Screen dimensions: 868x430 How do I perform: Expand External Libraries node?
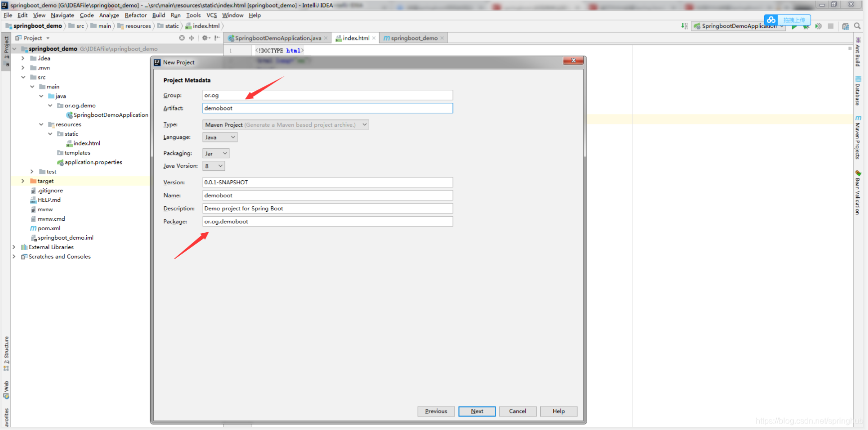(14, 247)
